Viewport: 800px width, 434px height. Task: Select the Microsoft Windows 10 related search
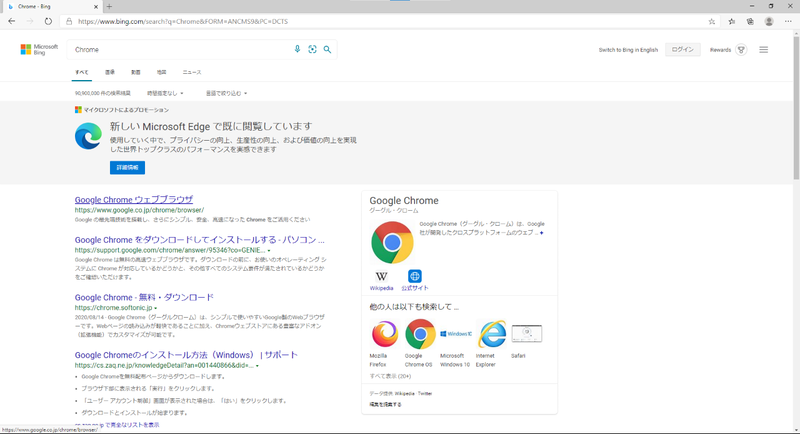[456, 334]
